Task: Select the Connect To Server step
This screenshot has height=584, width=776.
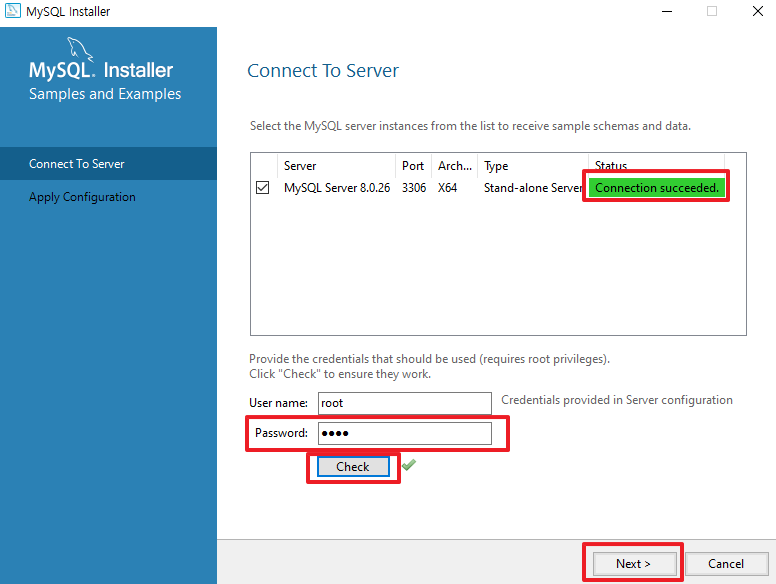Action: tap(108, 164)
